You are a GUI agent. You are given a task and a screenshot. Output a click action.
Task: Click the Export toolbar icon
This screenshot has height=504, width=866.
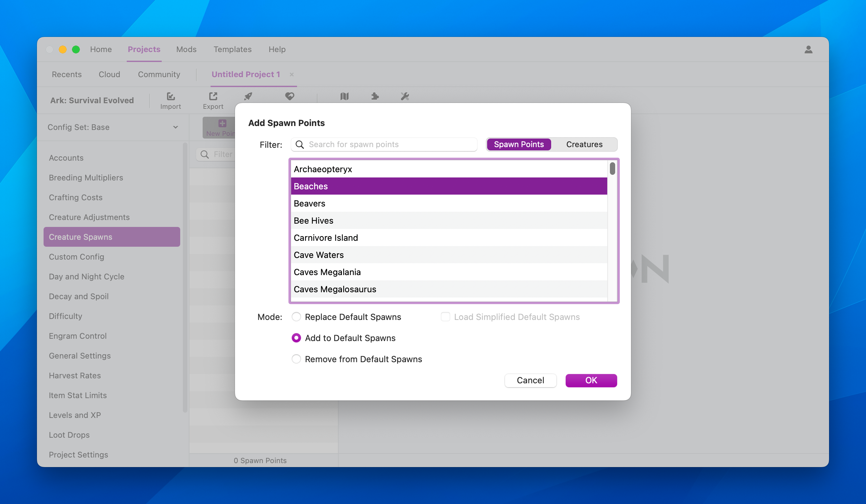click(x=213, y=100)
